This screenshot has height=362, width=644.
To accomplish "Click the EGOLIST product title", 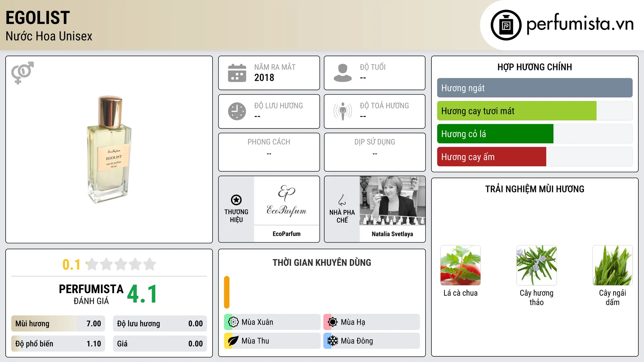I will coord(38,18).
